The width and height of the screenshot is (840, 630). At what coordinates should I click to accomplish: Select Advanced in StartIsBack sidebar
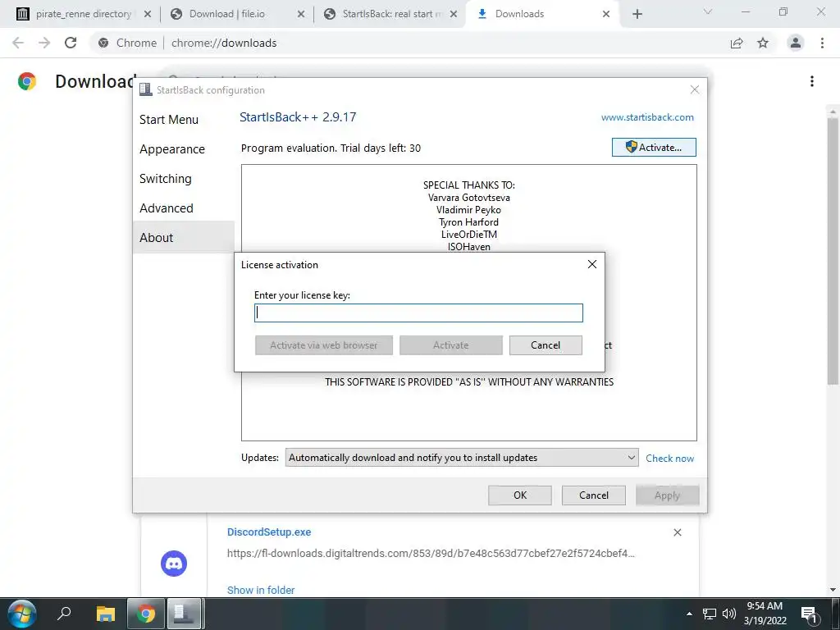[x=166, y=208]
